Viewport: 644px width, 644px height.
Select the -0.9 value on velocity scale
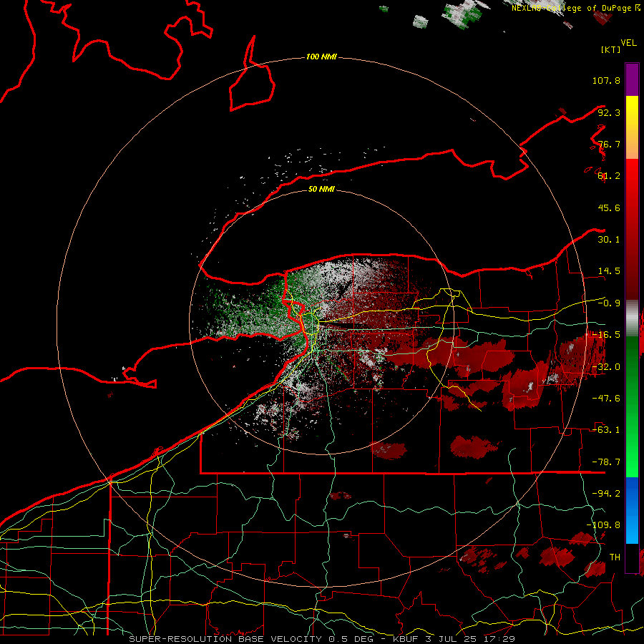coord(609,303)
